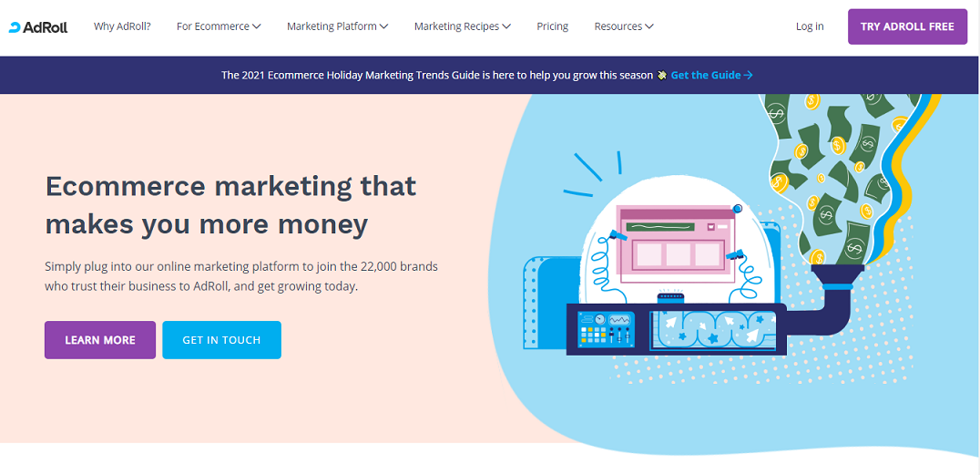980x475 pixels.
Task: Click the Log in link
Action: pyautogui.click(x=810, y=26)
